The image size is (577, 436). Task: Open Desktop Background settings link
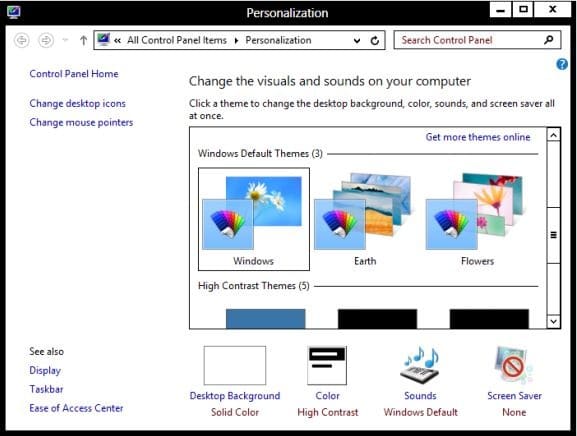(x=235, y=396)
